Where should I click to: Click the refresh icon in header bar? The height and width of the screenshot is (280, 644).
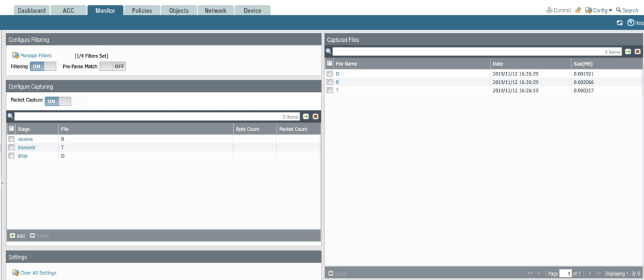[x=619, y=23]
